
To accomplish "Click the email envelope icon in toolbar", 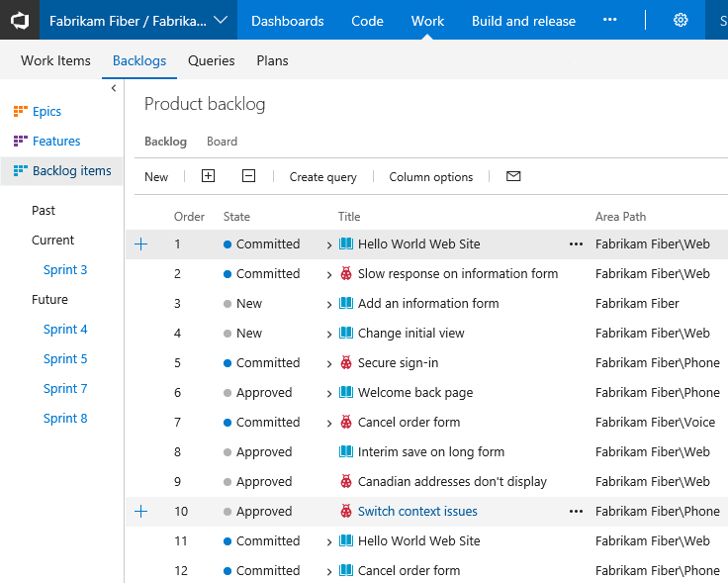I will point(513,176).
